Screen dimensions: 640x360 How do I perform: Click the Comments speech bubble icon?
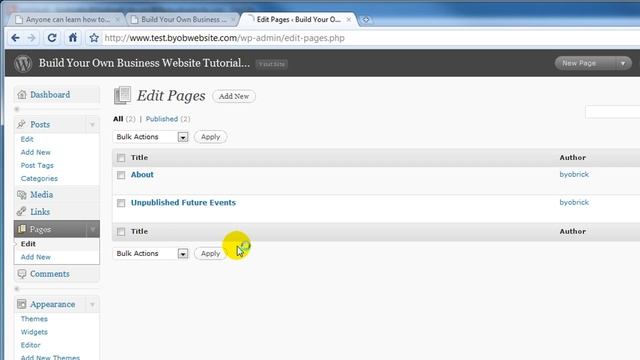22,273
